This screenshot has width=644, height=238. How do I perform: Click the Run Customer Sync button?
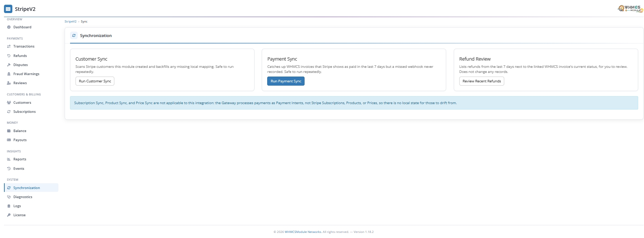95,81
